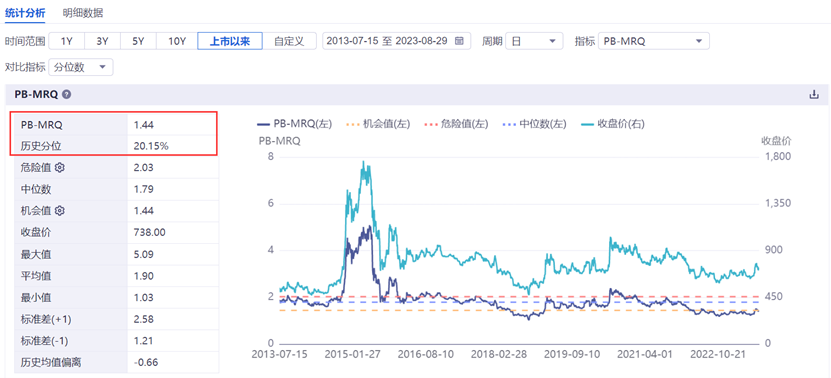This screenshot has width=831, height=378.
Task: Switch to the 明细数据 tab
Action: 82,13
